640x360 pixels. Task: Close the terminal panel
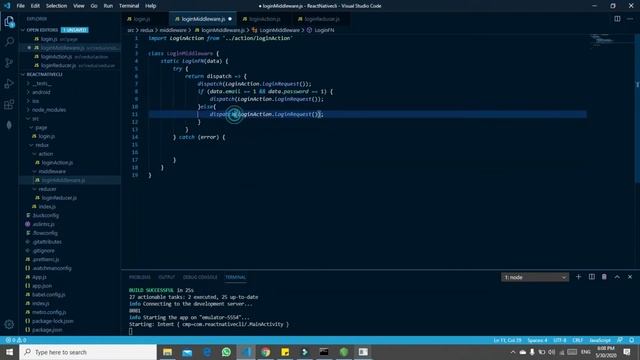click(630, 277)
